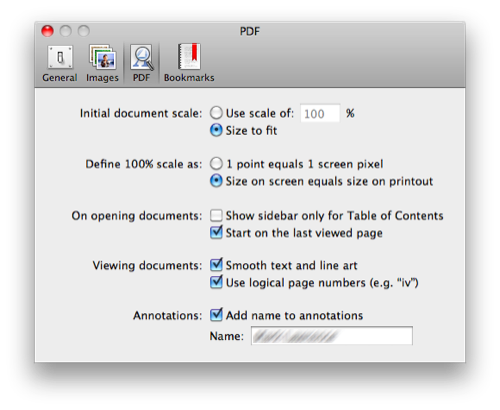
Task: Select the 'Size to fit' radio button
Action: pyautogui.click(x=216, y=130)
